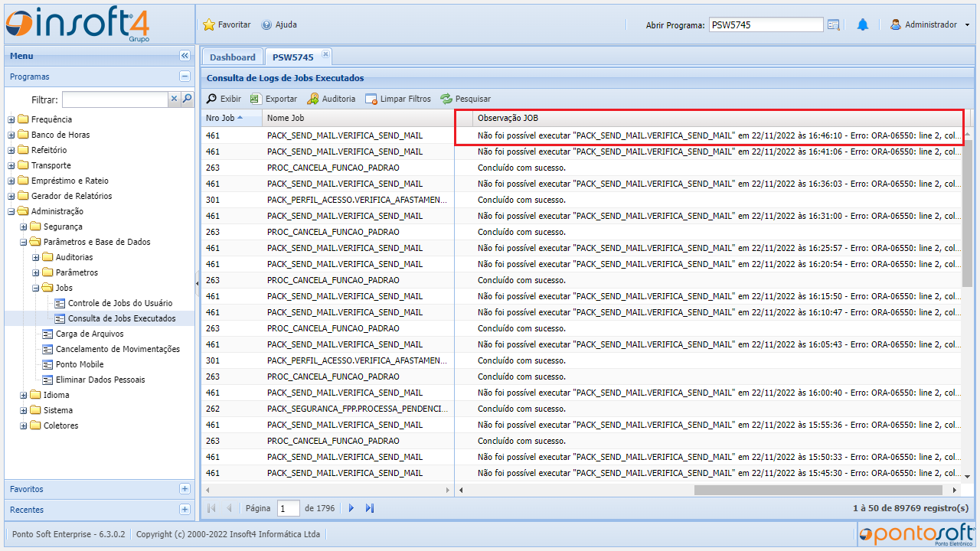Expand the Frequência tree folder

coord(11,119)
